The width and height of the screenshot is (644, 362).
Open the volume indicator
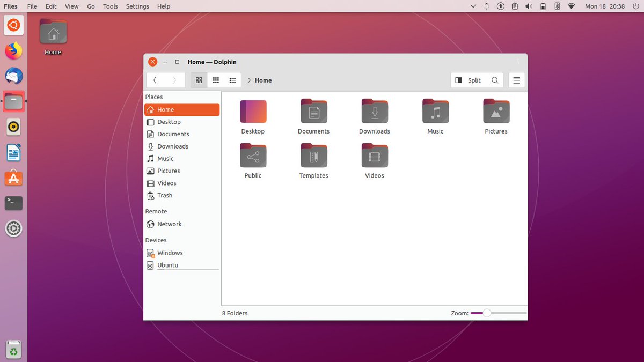pos(529,6)
